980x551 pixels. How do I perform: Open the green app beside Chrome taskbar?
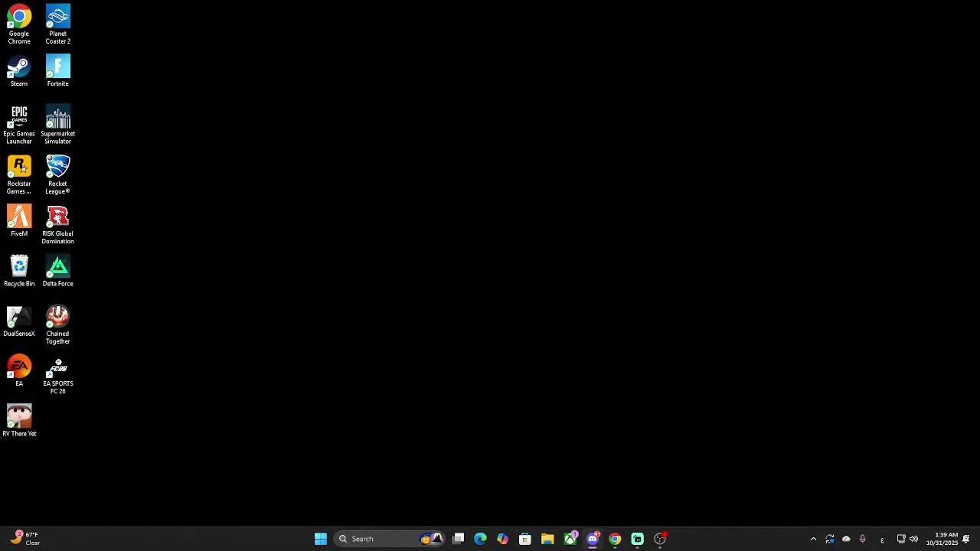pyautogui.click(x=637, y=539)
